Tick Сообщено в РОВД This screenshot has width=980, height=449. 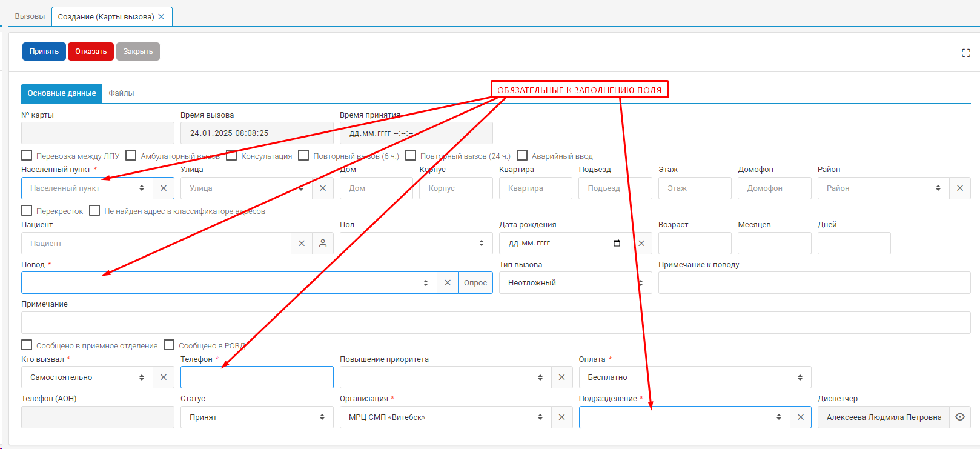tap(169, 345)
